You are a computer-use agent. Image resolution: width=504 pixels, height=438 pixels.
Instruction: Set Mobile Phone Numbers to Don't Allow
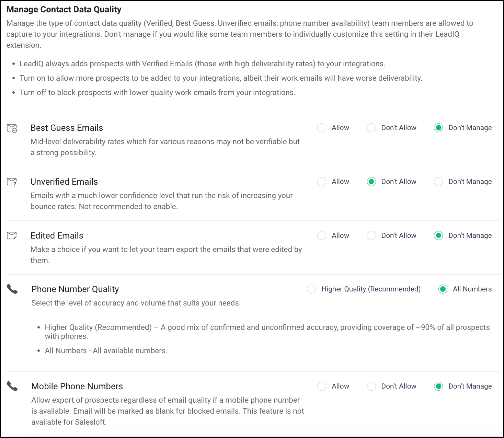371,386
